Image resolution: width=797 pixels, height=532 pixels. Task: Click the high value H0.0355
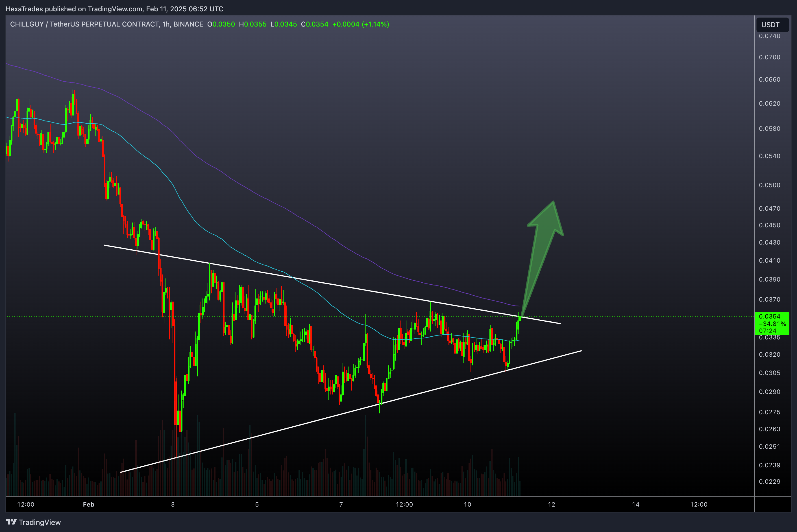(252, 24)
